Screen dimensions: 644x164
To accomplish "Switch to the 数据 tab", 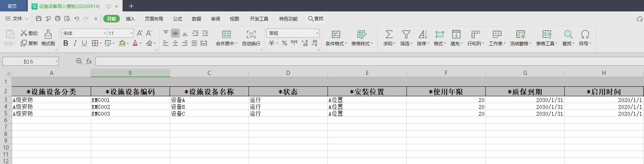I will (x=197, y=19).
